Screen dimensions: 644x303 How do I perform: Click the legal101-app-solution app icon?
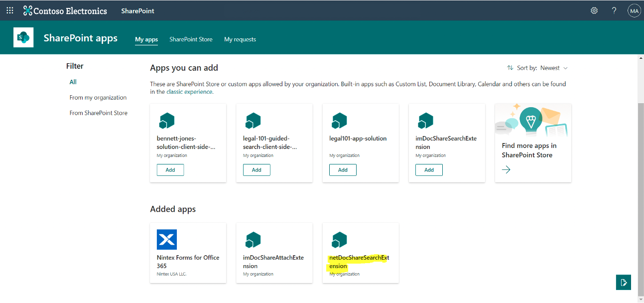tap(339, 121)
